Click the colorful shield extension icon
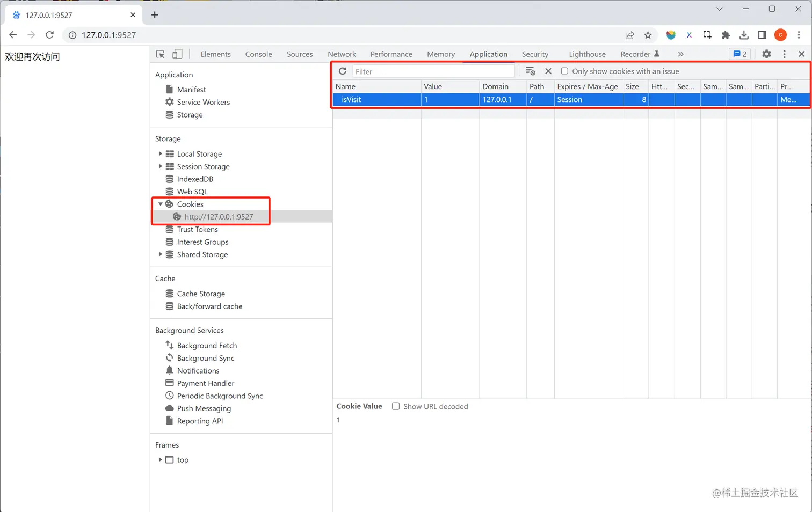 (x=671, y=35)
